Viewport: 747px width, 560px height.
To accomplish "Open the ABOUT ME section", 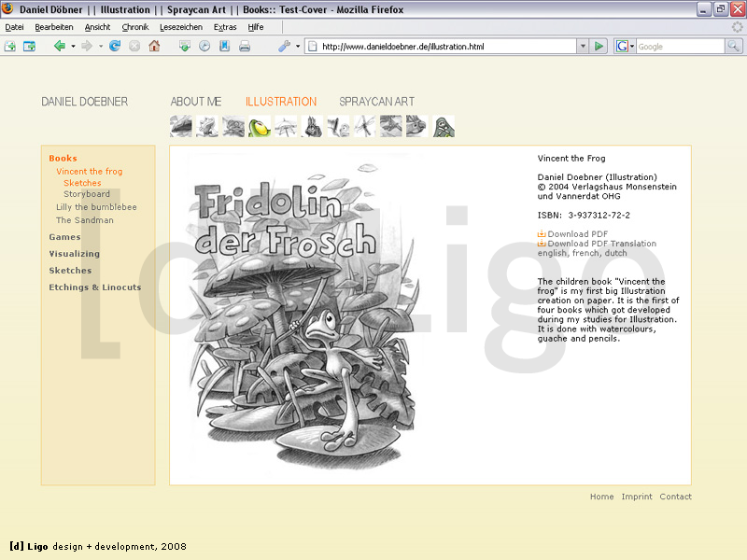I will pos(196,102).
